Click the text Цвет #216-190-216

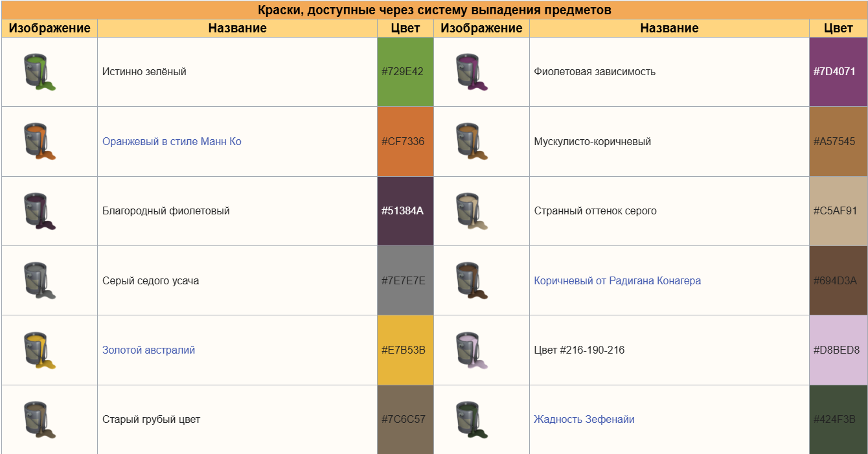(579, 350)
